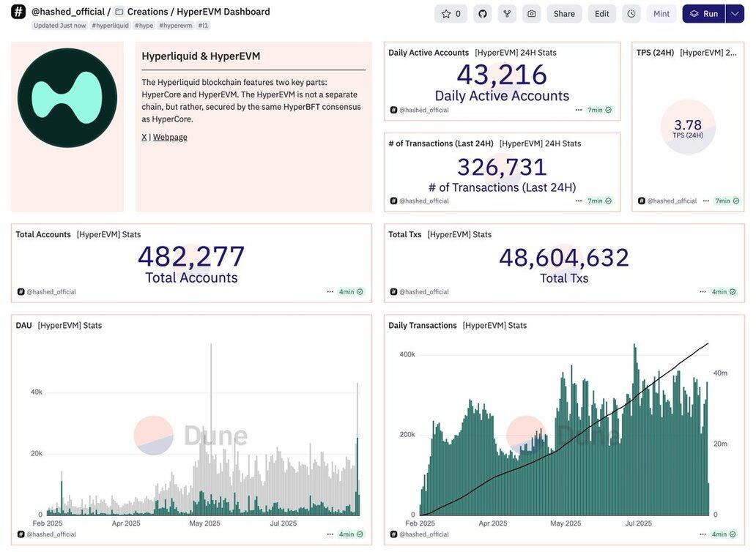Click @hashed_official under Total Accounts
The width and height of the screenshot is (756, 552).
pos(51,292)
